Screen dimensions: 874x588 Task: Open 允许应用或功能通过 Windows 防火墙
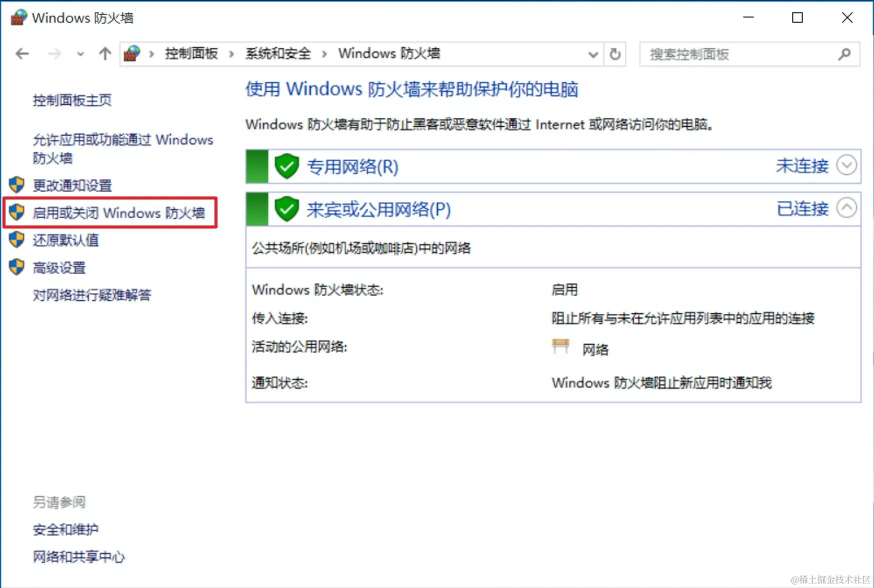(x=123, y=148)
